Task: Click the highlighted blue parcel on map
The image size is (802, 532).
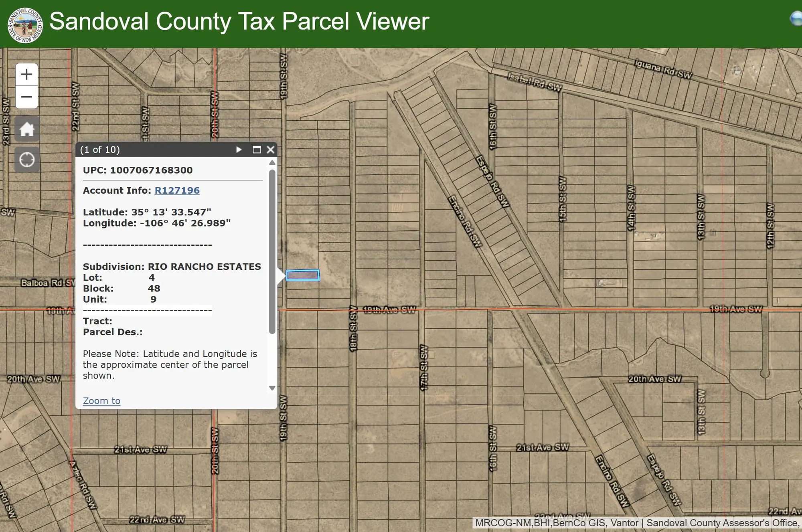Action: pyautogui.click(x=303, y=275)
